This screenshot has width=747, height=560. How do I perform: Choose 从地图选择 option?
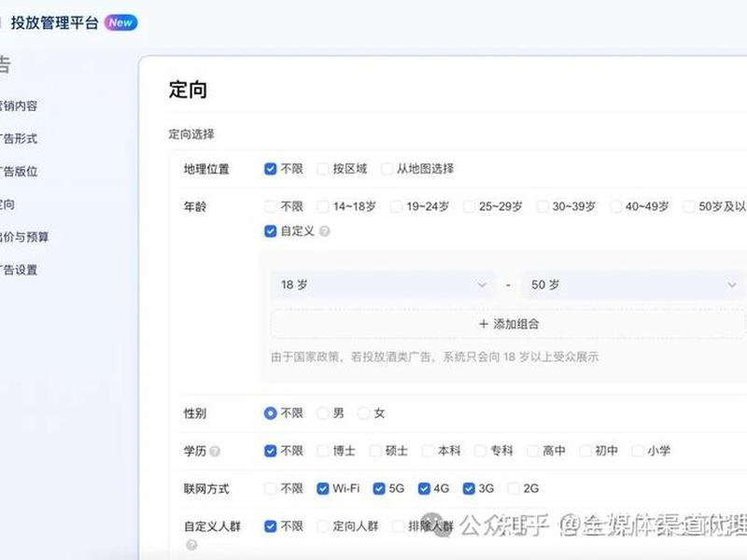(x=387, y=169)
